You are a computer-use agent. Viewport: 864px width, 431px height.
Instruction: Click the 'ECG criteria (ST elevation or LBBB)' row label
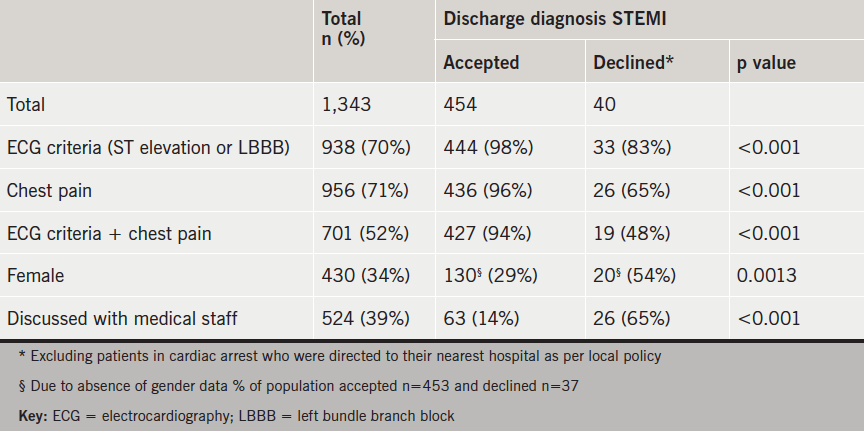148,147
